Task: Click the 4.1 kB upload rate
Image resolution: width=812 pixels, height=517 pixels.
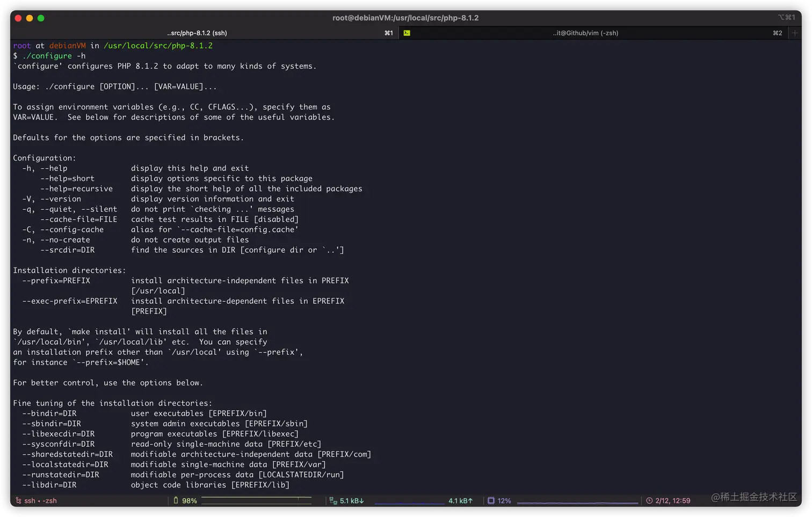Action: click(x=461, y=500)
